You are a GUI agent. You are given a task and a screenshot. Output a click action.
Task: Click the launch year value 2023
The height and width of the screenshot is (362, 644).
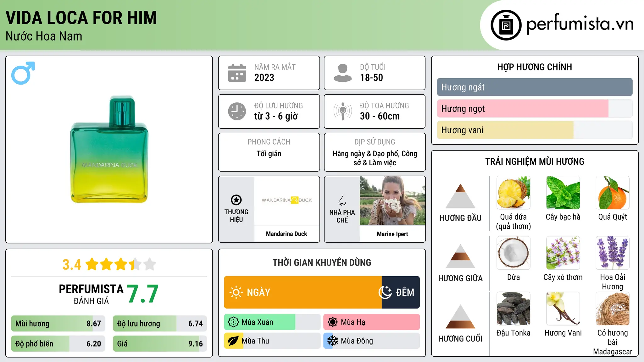pos(264,78)
